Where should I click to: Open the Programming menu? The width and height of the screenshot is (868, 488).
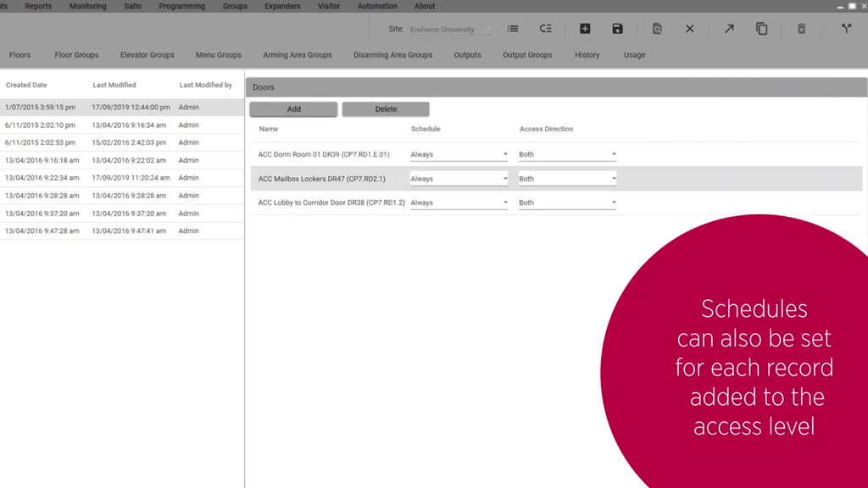point(182,6)
